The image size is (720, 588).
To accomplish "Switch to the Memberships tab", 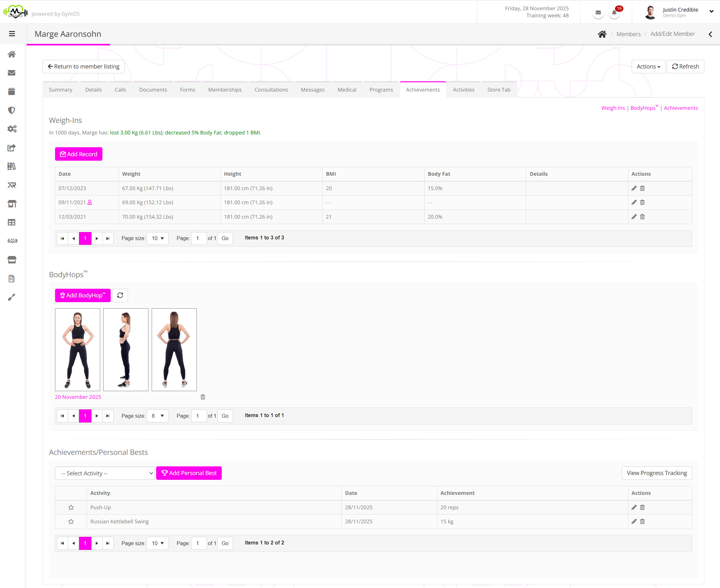I will (x=225, y=90).
